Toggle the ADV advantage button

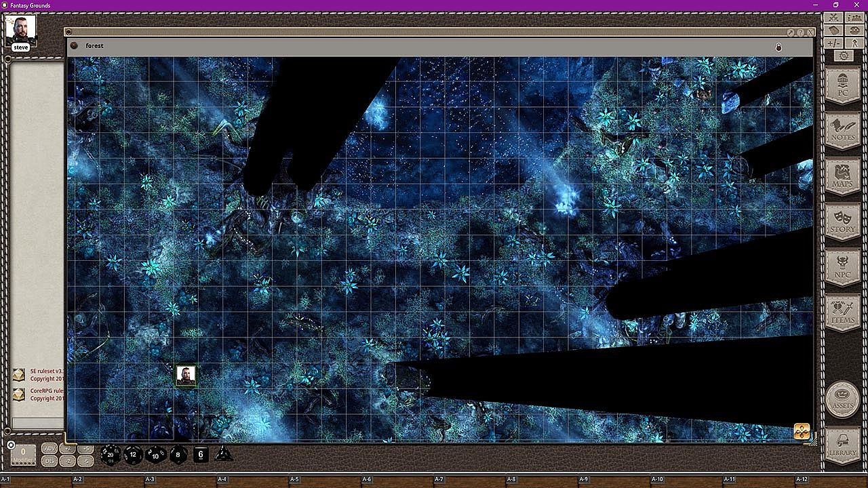50,449
